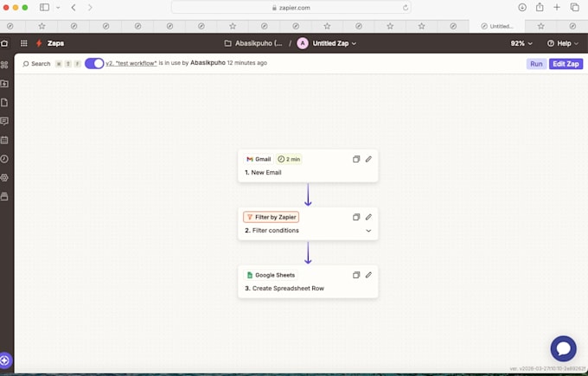Click the orange Zaps lightning icon

point(39,43)
